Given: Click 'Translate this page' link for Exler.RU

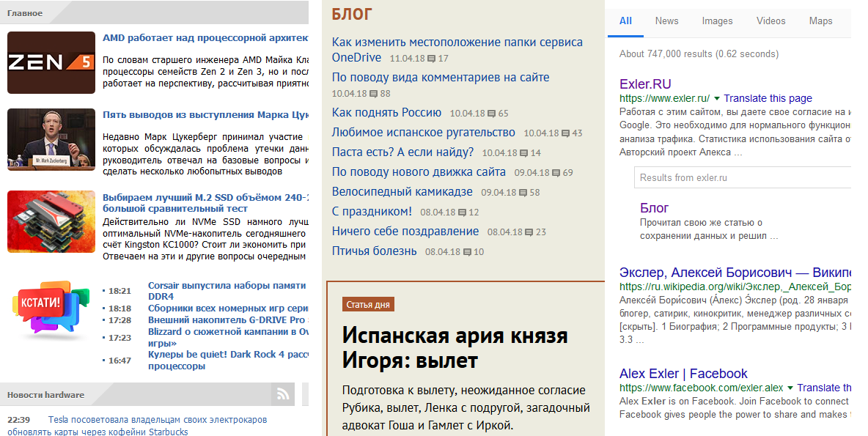Looking at the screenshot, I should [x=768, y=98].
